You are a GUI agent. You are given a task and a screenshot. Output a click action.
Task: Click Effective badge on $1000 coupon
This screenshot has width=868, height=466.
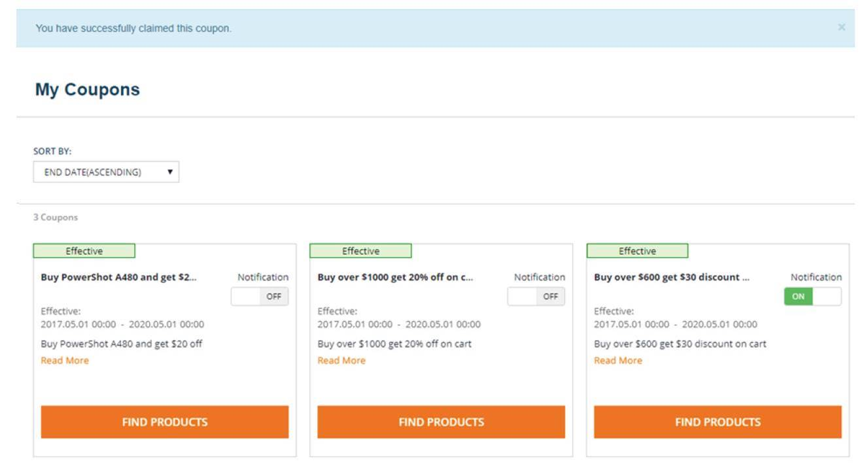pyautogui.click(x=360, y=251)
